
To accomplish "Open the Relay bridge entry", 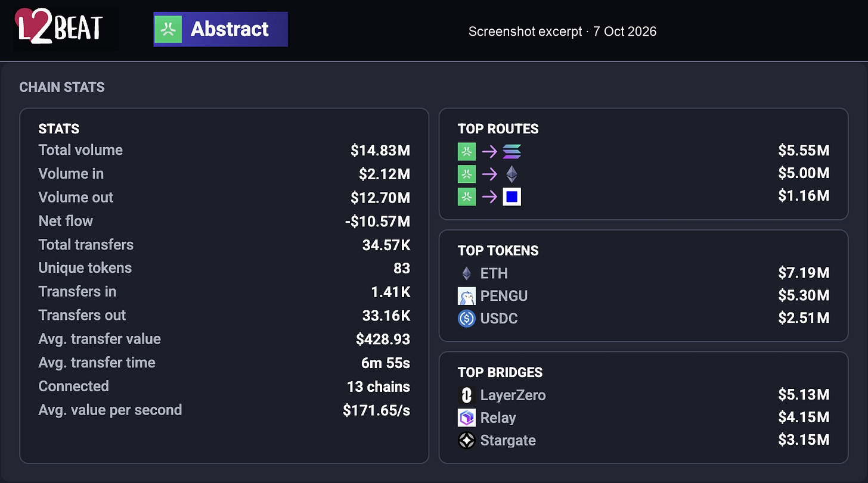I will pos(644,418).
